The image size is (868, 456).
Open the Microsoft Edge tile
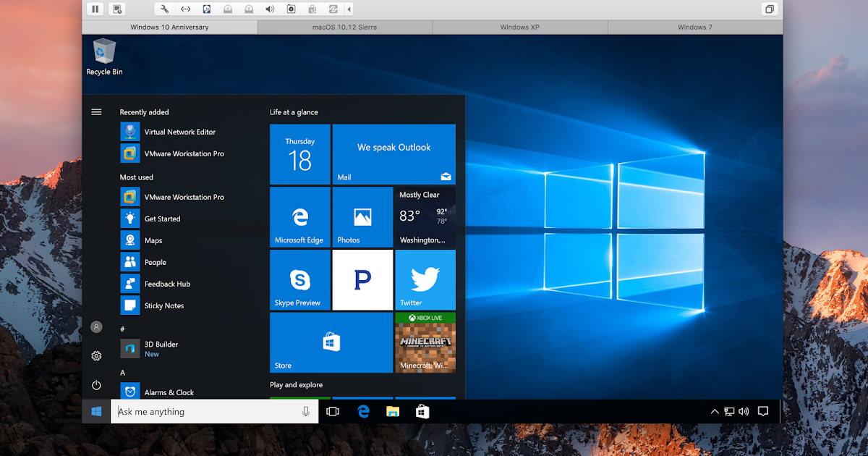click(300, 217)
